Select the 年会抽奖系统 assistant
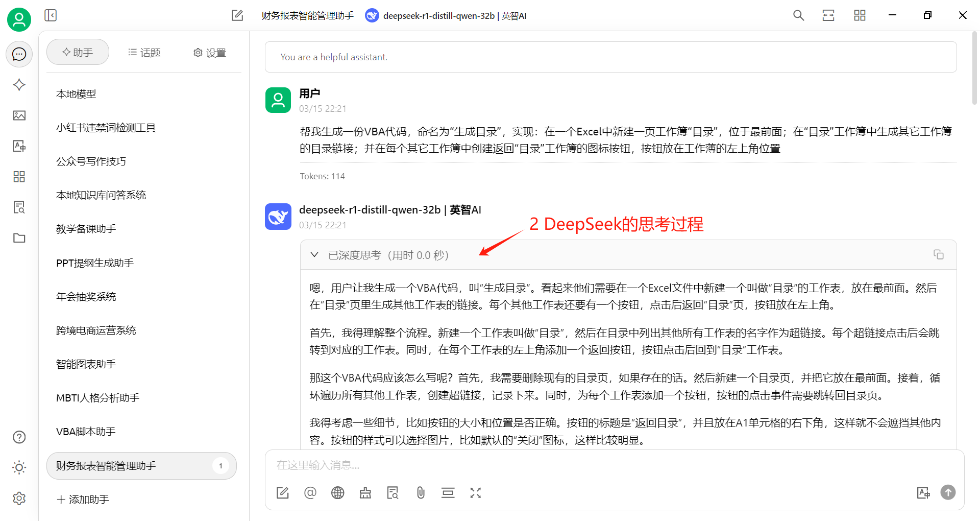The image size is (980, 521). click(x=141, y=297)
